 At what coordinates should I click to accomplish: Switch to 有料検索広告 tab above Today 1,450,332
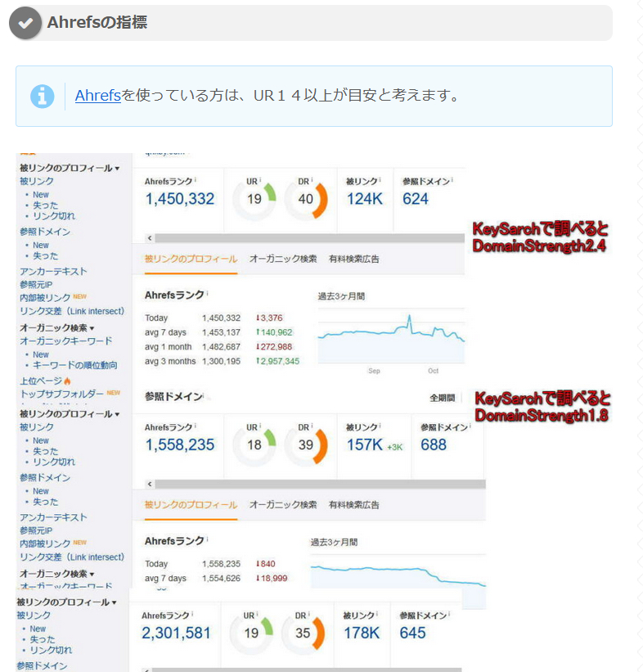pos(354,259)
